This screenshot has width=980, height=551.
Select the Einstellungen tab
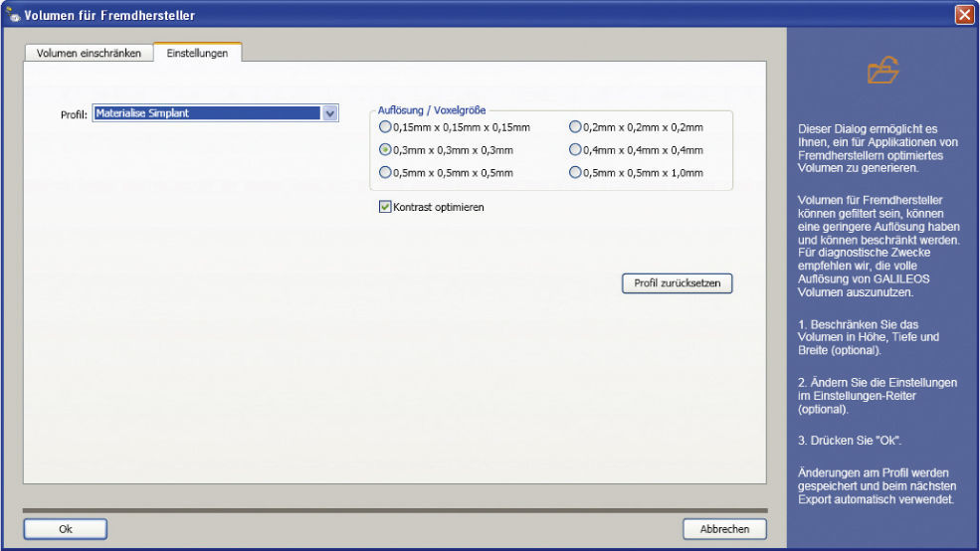[197, 54]
